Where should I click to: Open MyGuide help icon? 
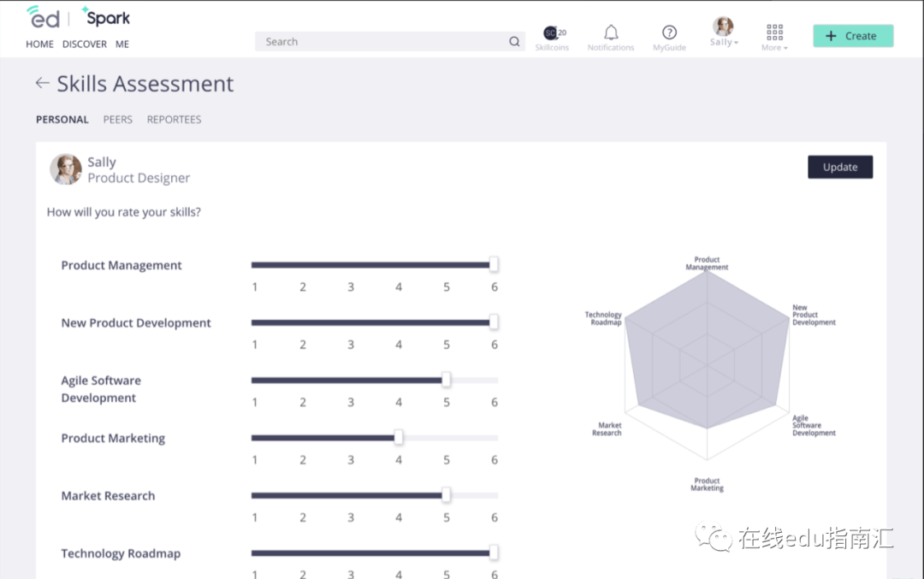(x=669, y=32)
